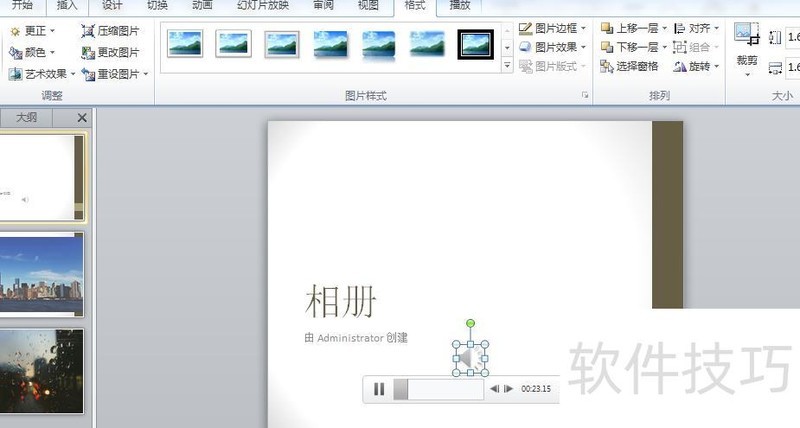The height and width of the screenshot is (428, 800).
Task: Apply the fifth reflected picture style
Action: [x=379, y=45]
